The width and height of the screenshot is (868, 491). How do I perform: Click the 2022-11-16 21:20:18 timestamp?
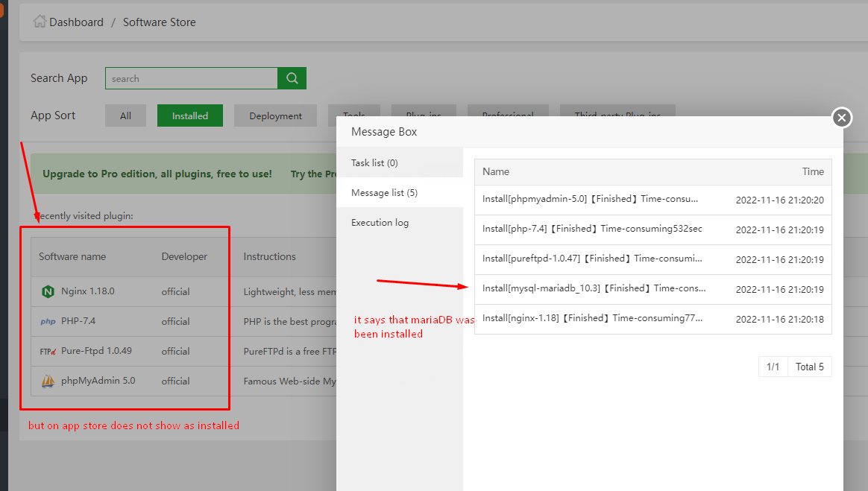tap(779, 320)
